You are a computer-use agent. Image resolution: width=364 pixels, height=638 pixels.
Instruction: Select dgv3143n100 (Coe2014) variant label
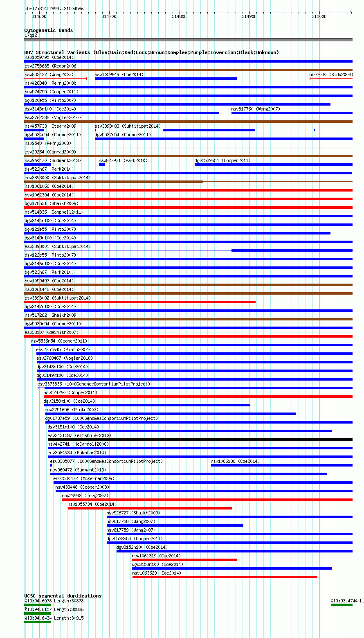click(x=50, y=109)
